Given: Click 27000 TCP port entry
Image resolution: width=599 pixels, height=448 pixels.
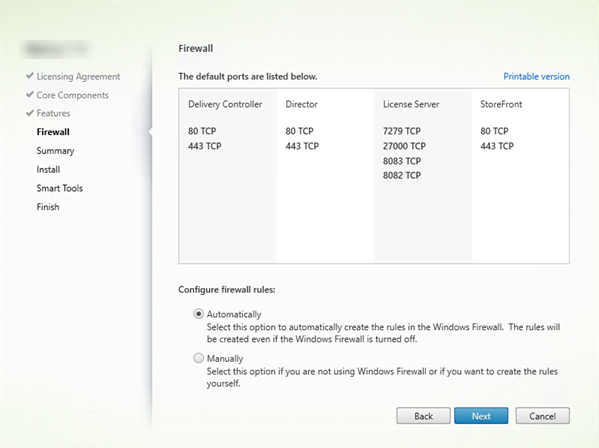Looking at the screenshot, I should tap(404, 146).
